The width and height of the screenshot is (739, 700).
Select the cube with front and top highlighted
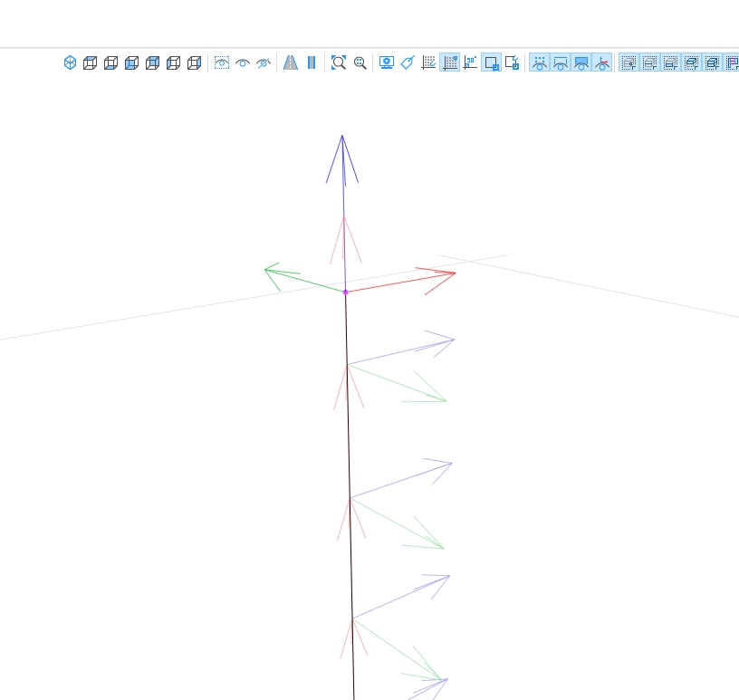coord(152,62)
